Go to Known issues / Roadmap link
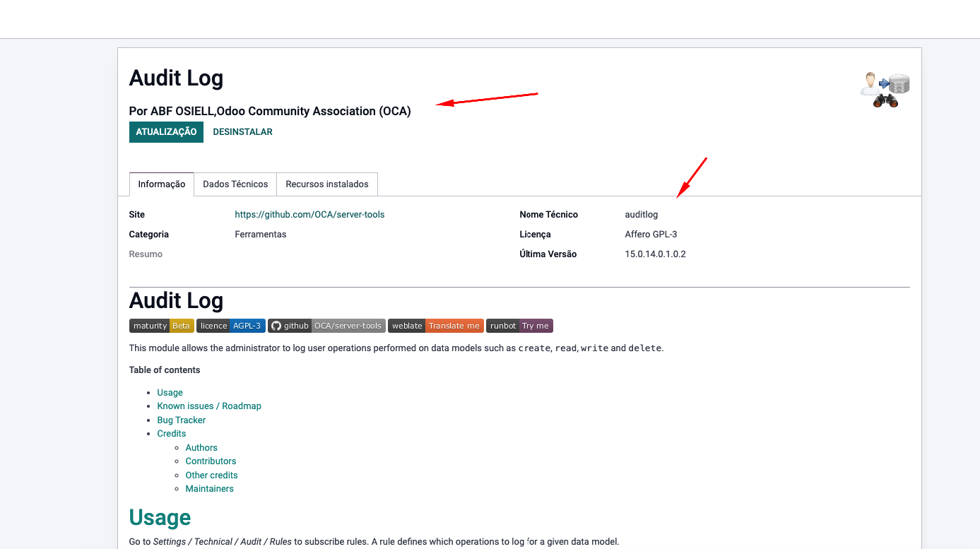 tap(209, 406)
